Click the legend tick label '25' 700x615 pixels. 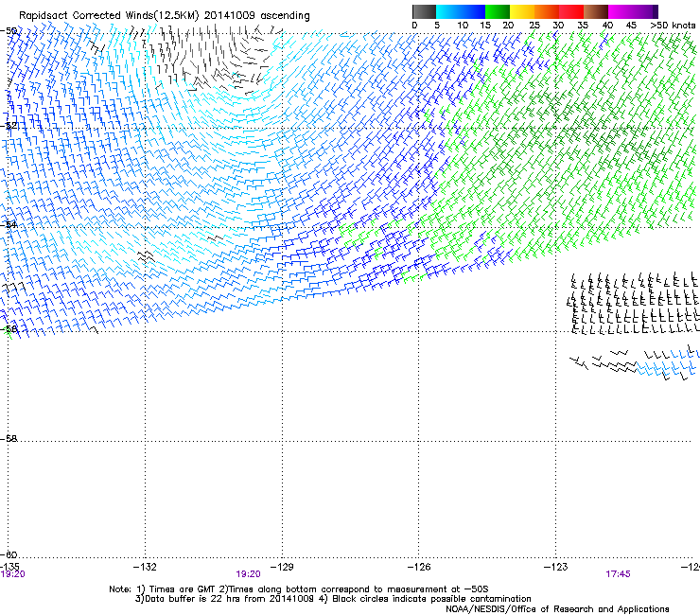click(x=534, y=26)
